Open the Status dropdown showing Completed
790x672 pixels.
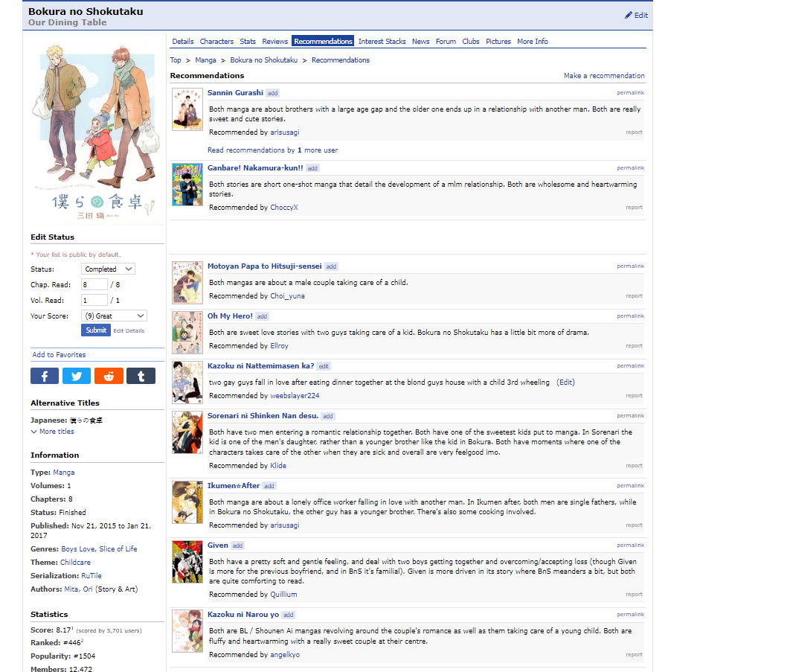(x=108, y=269)
